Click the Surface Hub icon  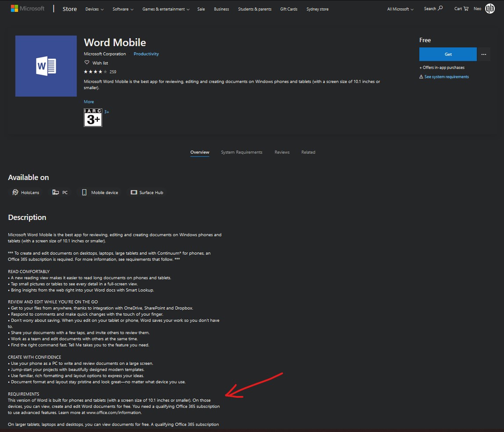(134, 192)
